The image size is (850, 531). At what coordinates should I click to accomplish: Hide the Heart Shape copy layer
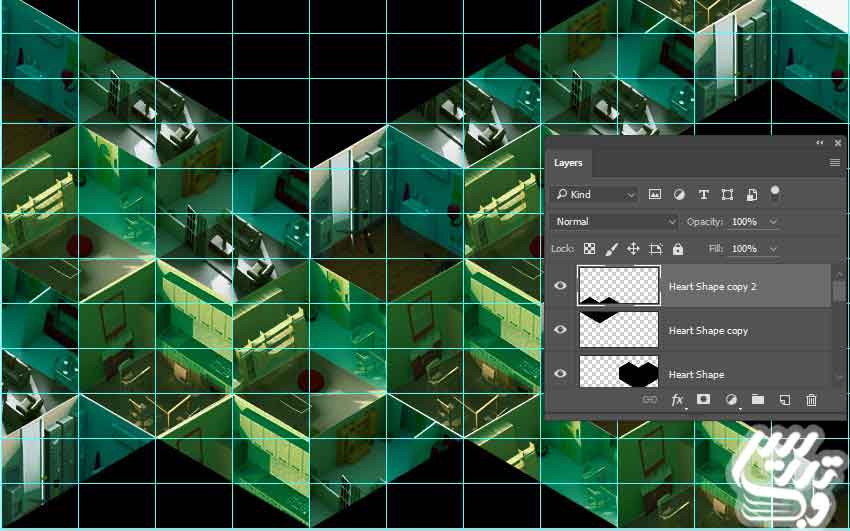(x=560, y=330)
